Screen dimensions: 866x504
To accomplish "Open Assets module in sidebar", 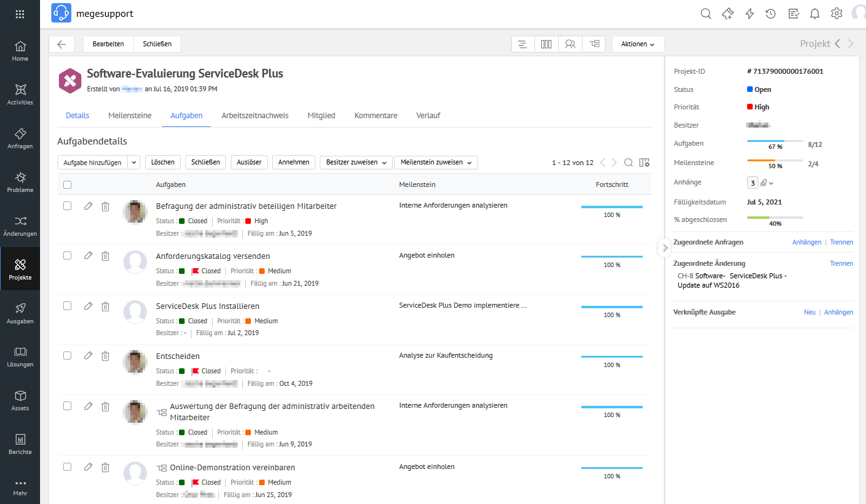I will [x=20, y=401].
